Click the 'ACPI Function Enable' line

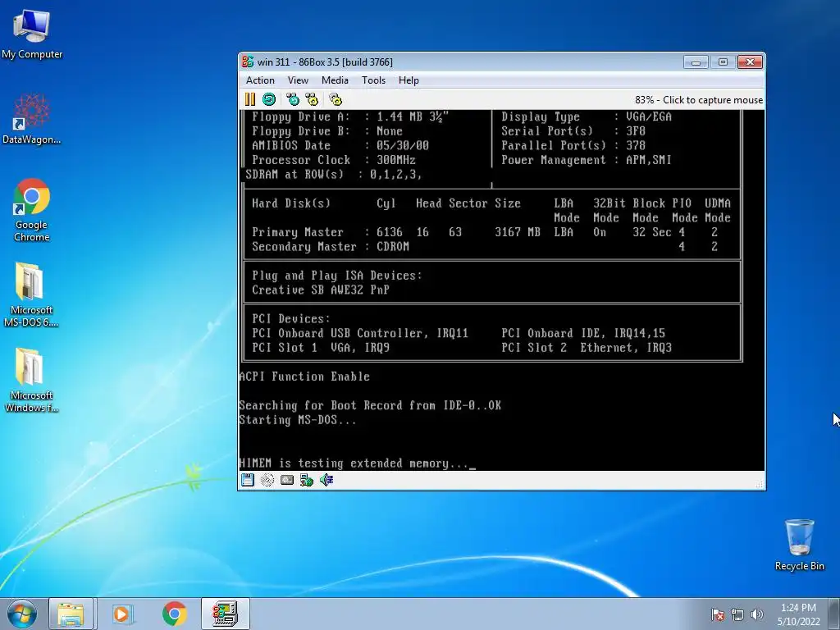(304, 377)
